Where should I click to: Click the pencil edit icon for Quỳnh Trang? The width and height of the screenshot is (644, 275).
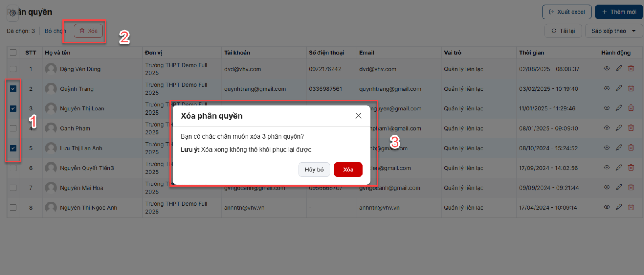click(619, 88)
